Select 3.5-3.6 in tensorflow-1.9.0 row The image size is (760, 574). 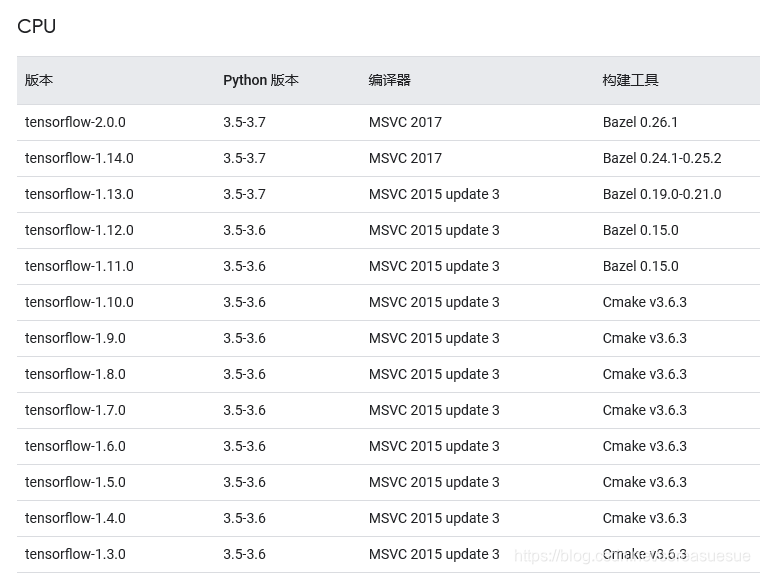tap(244, 338)
